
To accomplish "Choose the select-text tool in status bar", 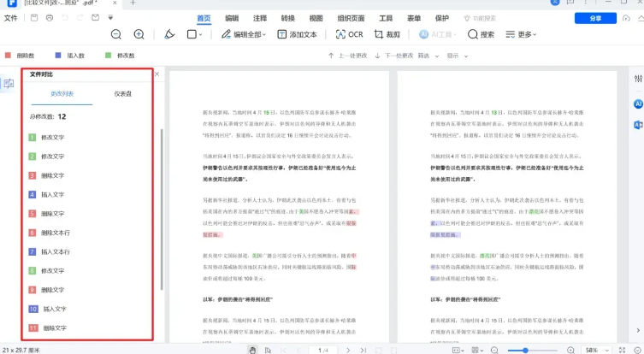I will [x=268, y=350].
